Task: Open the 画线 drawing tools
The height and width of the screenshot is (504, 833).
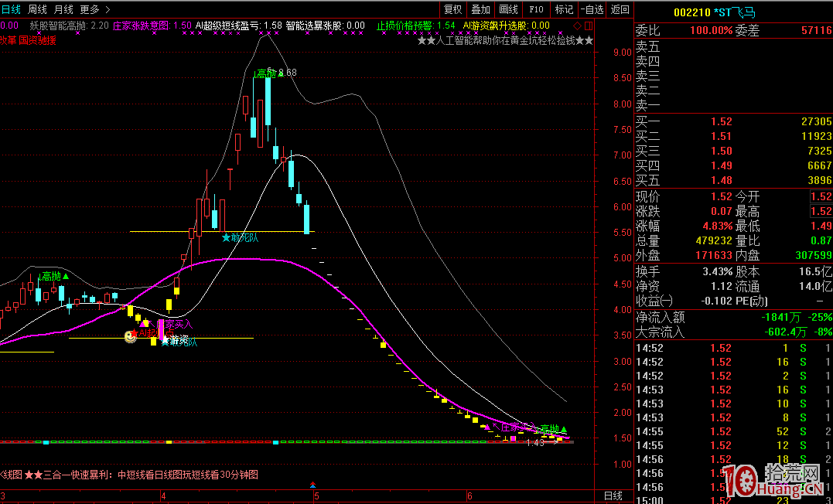Action: click(508, 9)
